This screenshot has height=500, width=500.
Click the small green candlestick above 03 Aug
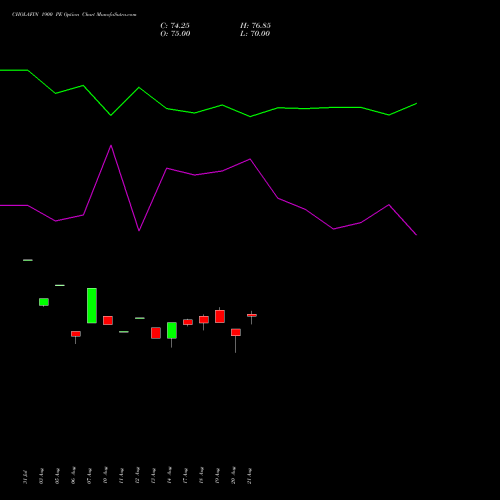point(44,302)
